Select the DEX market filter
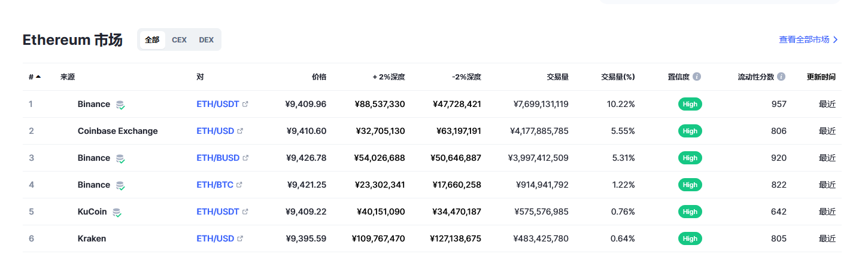 coord(206,40)
